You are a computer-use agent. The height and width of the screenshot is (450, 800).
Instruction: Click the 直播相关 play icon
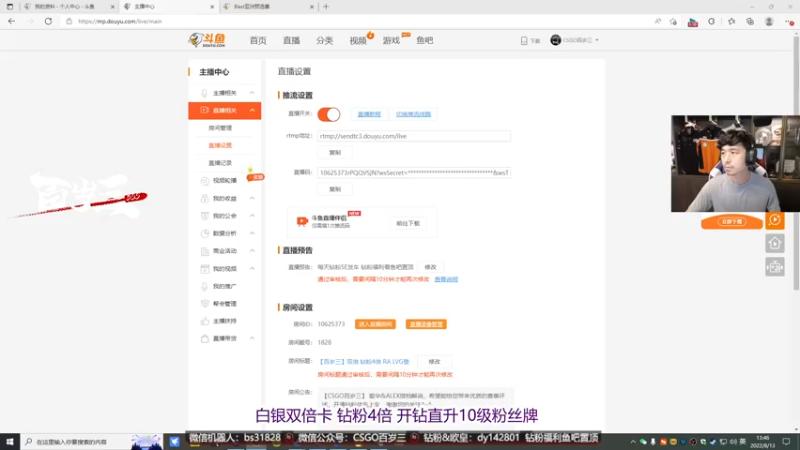pyautogui.click(x=205, y=110)
